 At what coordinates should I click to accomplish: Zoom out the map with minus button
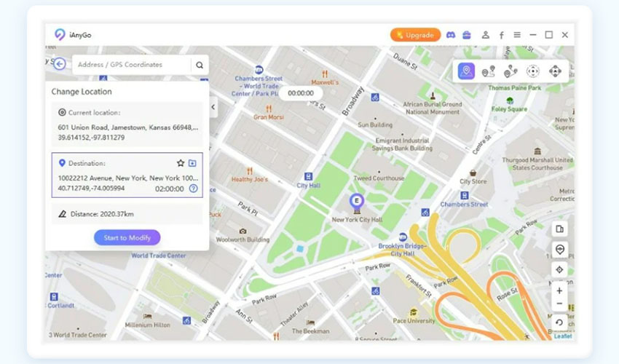coord(559,304)
